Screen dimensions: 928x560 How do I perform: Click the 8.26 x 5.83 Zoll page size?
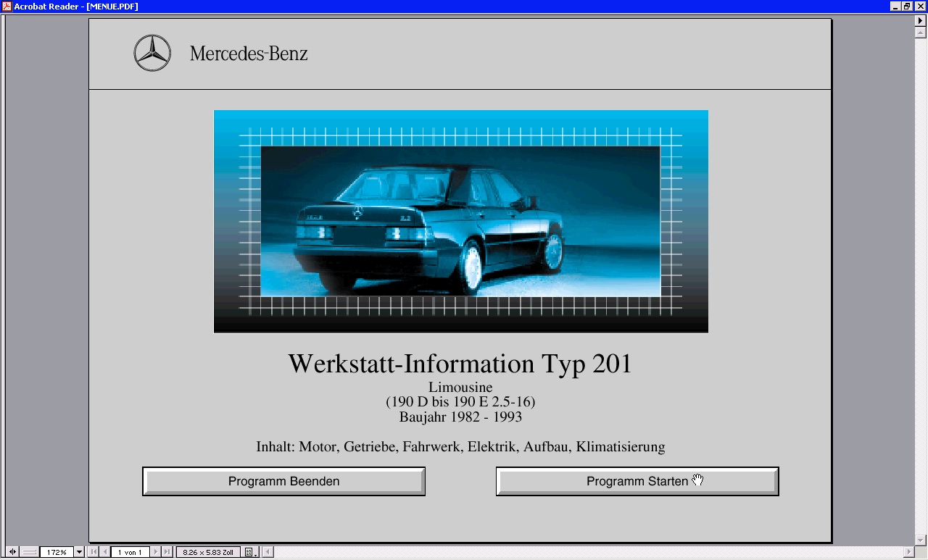coord(208,552)
